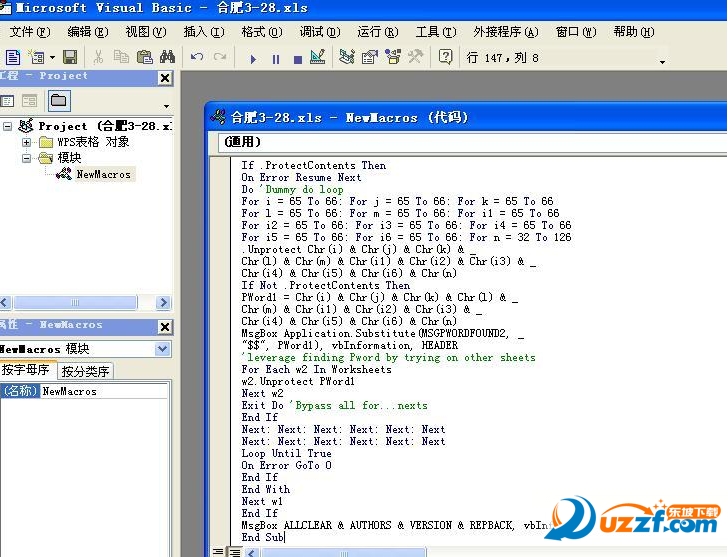The height and width of the screenshot is (557, 728).
Task: Save the project with the floppy icon
Action: pos(70,58)
